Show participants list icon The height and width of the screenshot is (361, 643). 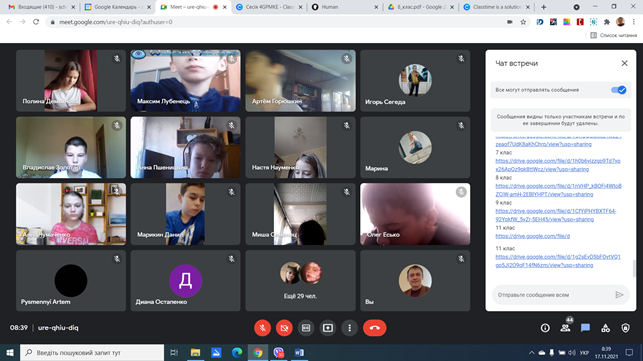(565, 328)
